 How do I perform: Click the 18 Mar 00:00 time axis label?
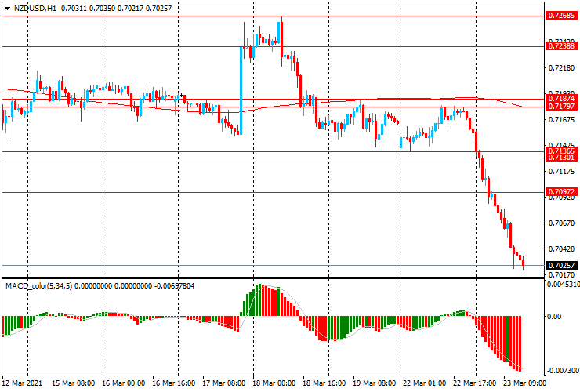click(x=273, y=384)
